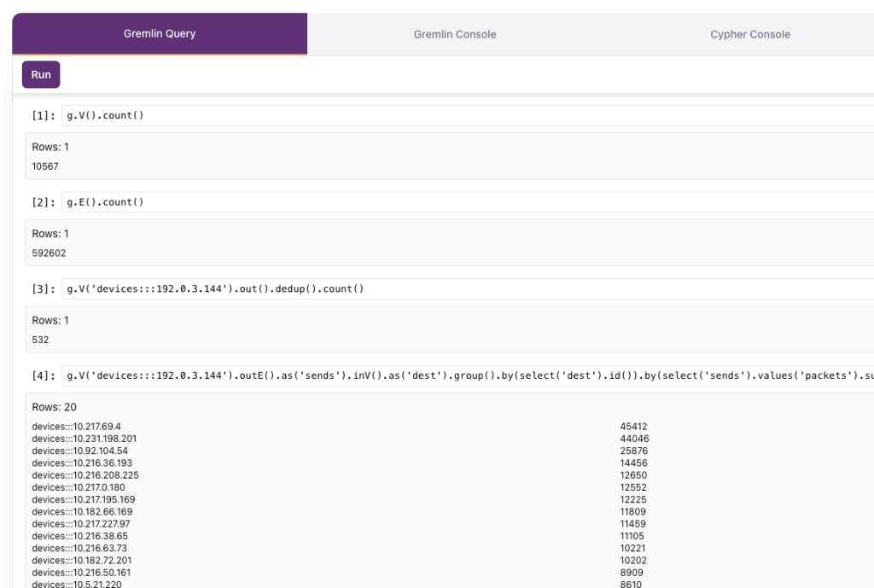Focus query cell 1 with g.V().count()

coord(467,115)
